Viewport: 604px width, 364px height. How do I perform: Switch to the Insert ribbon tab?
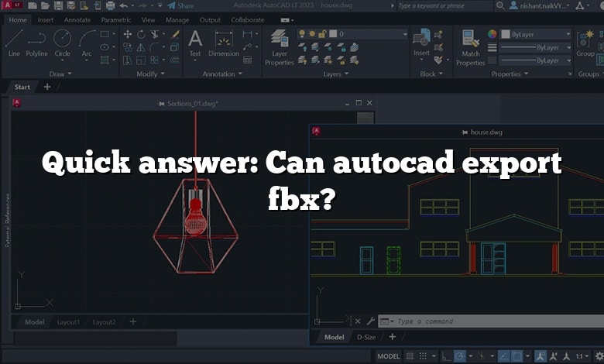pyautogui.click(x=45, y=19)
